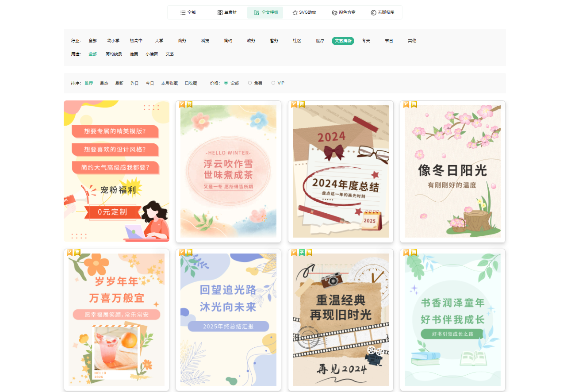This screenshot has height=392, width=571.
Task: Open the 2024年度总结 template thumbnail
Action: (x=341, y=172)
